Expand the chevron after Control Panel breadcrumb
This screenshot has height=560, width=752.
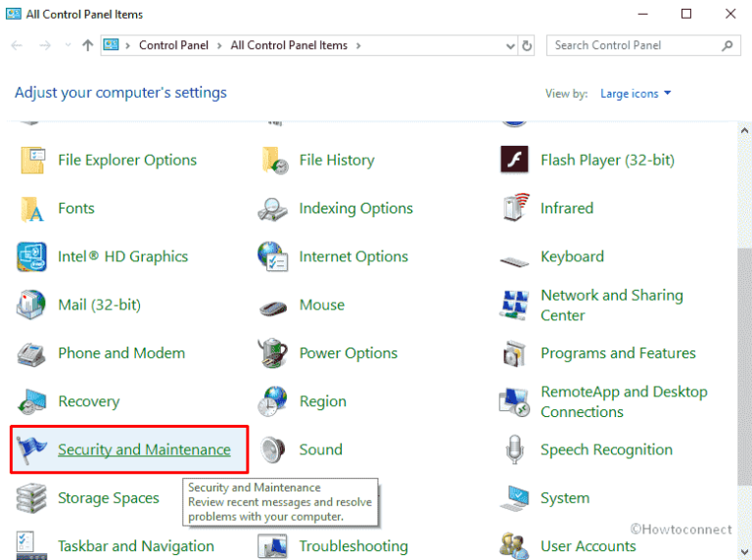(x=219, y=46)
